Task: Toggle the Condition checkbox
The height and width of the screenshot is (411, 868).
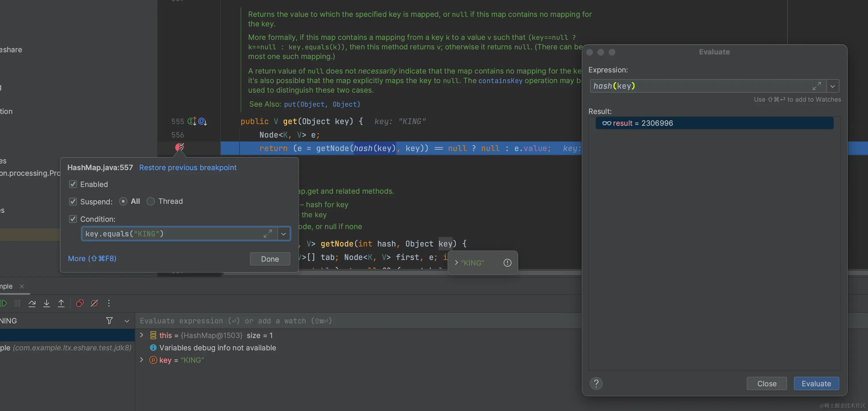Action: tap(73, 219)
